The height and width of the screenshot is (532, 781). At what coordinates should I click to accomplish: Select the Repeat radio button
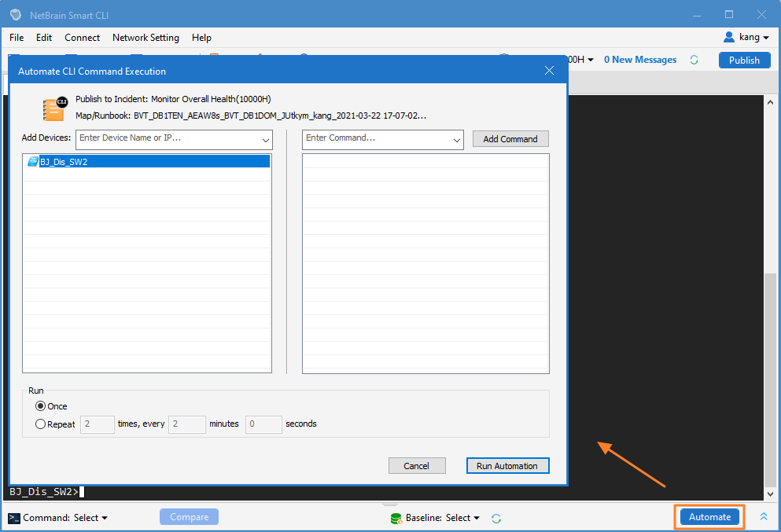click(x=40, y=424)
